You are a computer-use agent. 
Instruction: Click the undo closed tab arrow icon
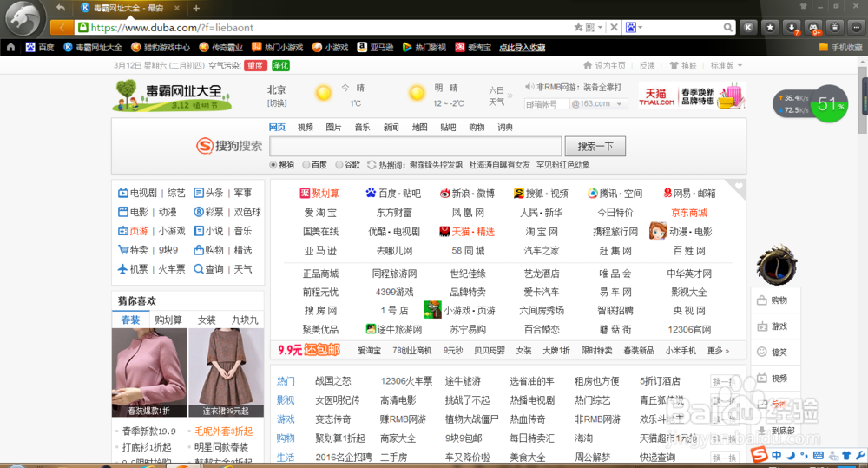[61, 8]
